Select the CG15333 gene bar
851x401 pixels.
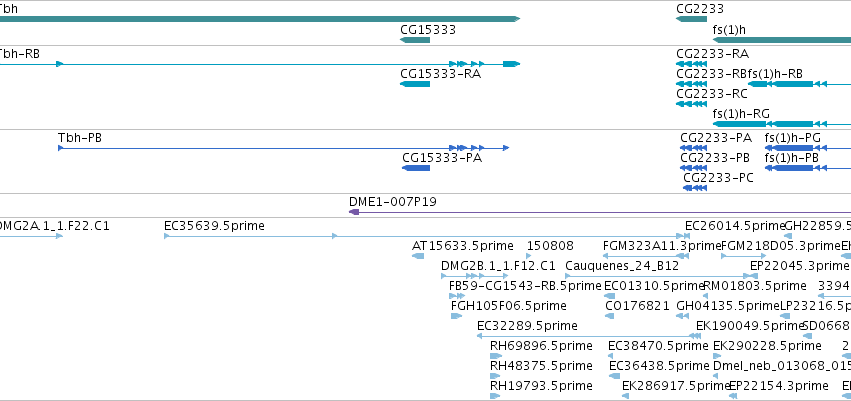point(415,40)
